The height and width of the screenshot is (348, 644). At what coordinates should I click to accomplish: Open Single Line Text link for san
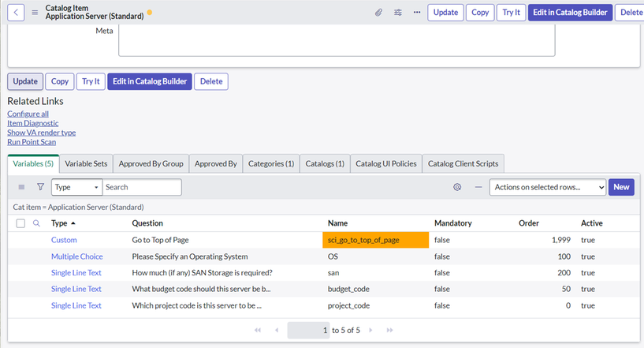click(x=76, y=273)
